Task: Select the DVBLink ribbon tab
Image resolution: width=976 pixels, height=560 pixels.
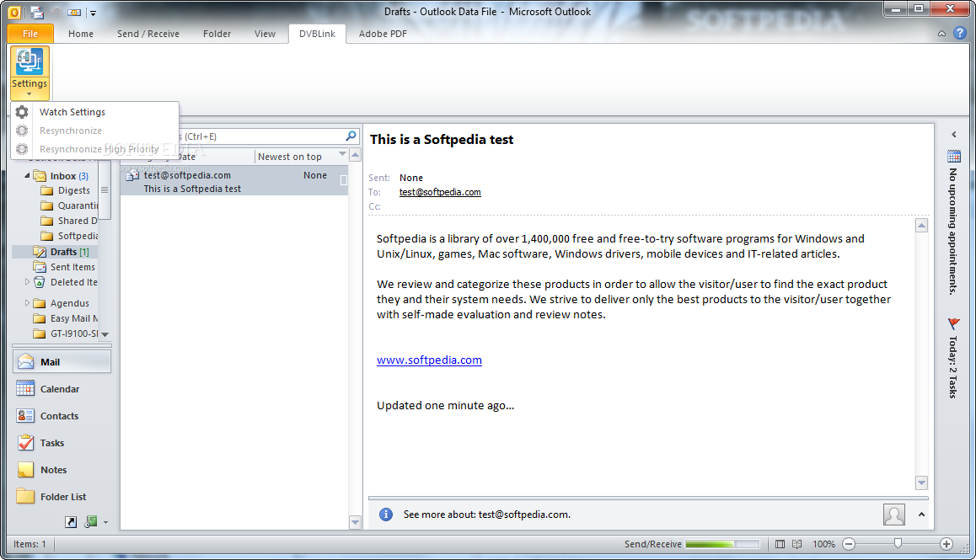Action: tap(317, 34)
